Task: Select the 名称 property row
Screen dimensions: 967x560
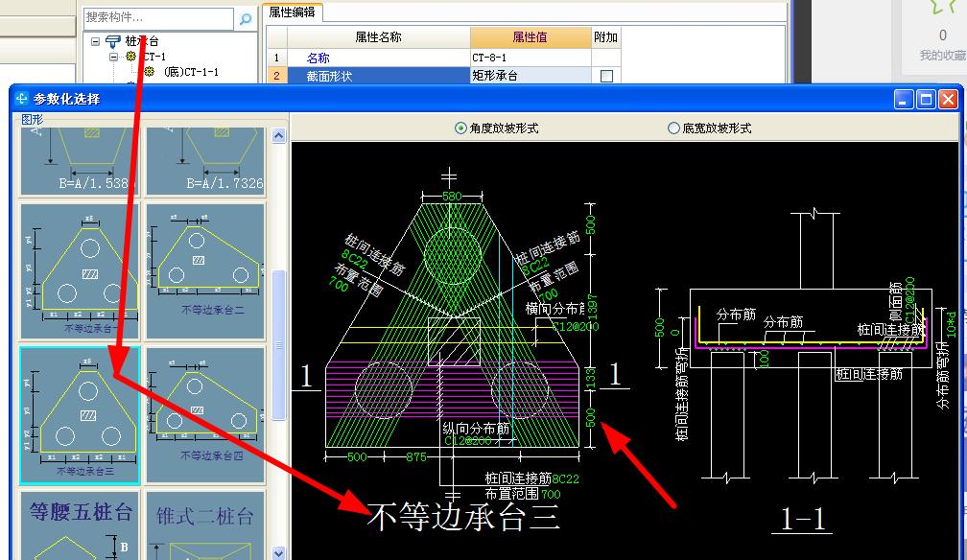Action: pyautogui.click(x=378, y=58)
